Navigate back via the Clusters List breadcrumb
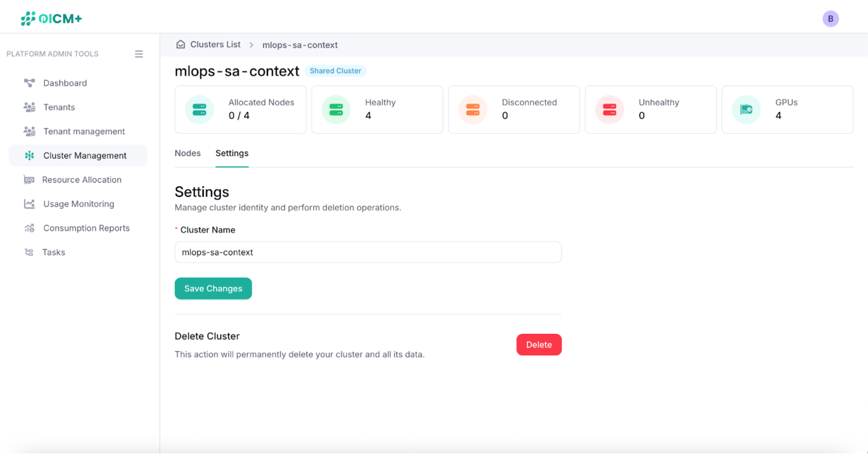 pos(215,44)
